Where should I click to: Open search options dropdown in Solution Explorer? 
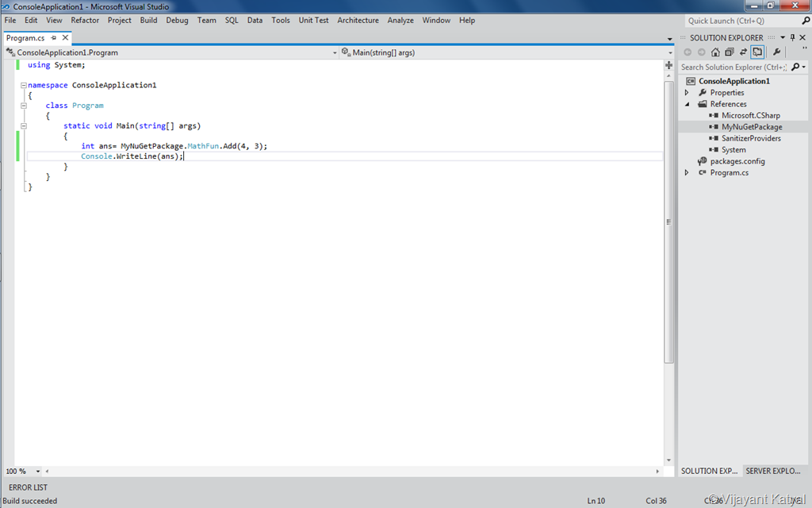pyautogui.click(x=804, y=67)
